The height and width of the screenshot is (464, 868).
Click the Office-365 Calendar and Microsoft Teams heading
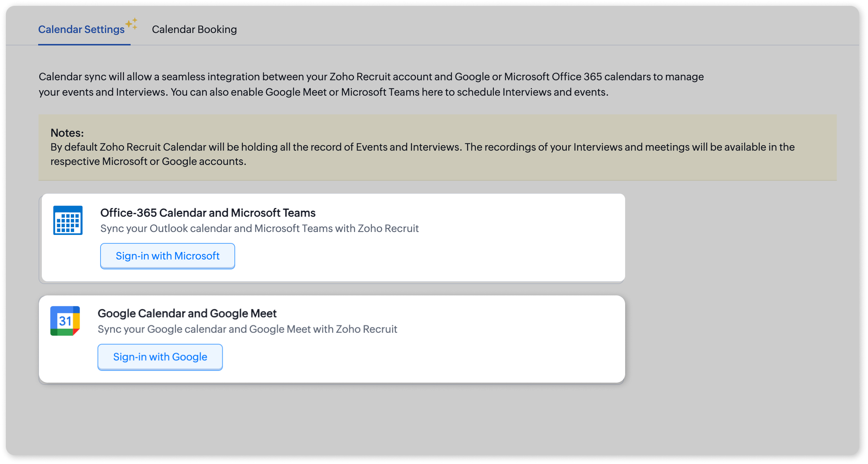(x=208, y=213)
